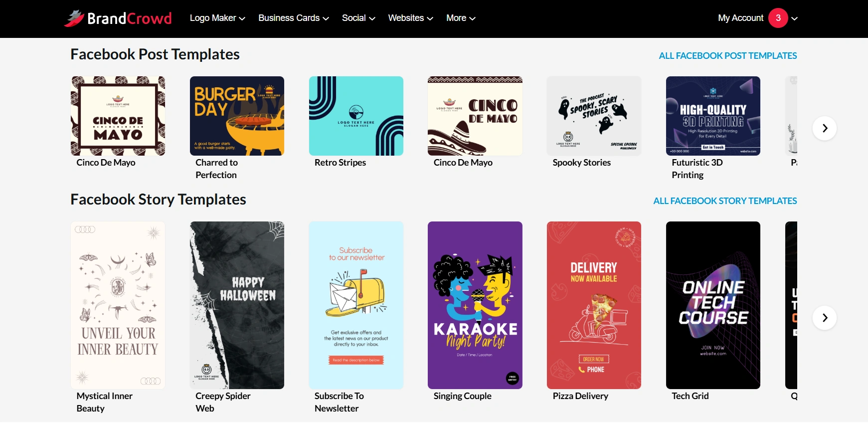Open the More menu

click(x=461, y=18)
